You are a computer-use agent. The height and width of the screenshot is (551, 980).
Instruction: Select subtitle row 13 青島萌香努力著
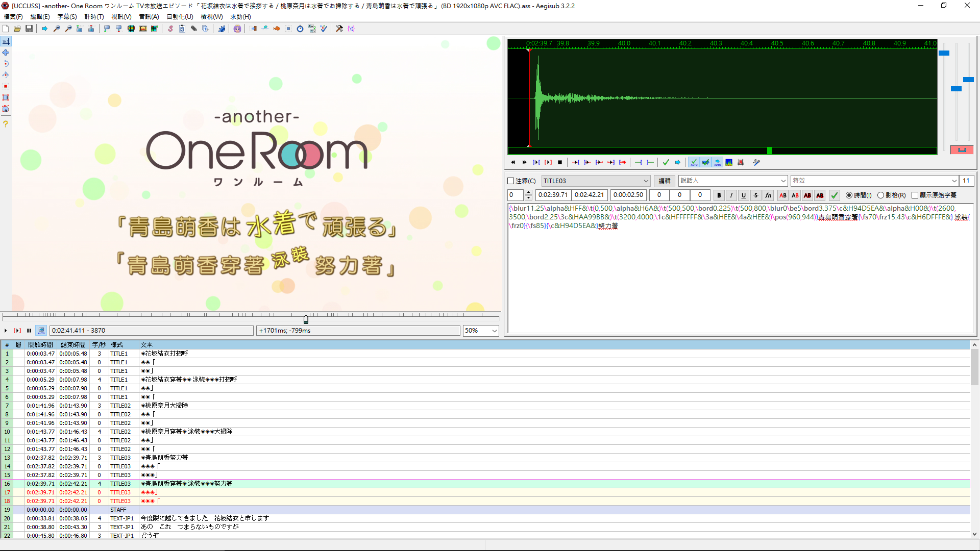[485, 458]
